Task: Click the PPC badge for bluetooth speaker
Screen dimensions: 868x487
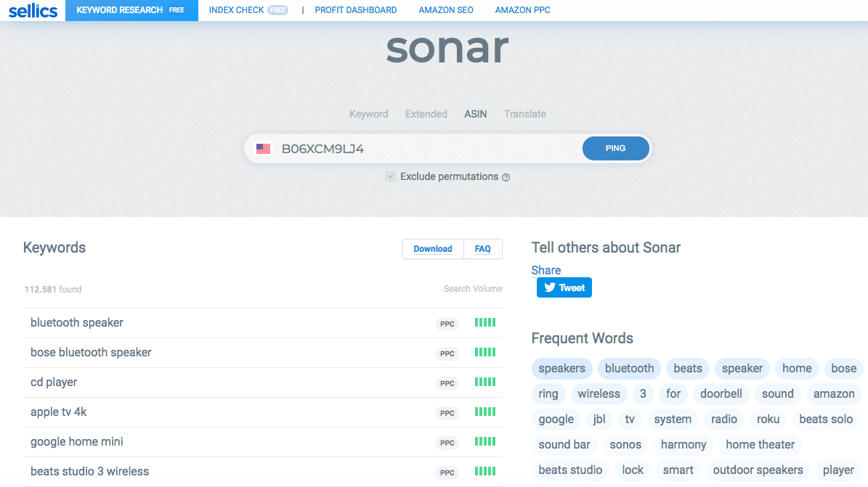Action: coord(447,324)
